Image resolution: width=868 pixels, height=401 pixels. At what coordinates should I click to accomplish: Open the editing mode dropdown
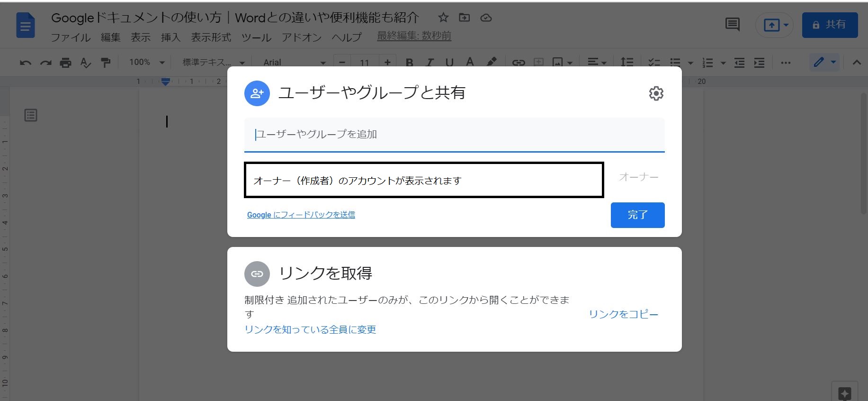click(824, 63)
